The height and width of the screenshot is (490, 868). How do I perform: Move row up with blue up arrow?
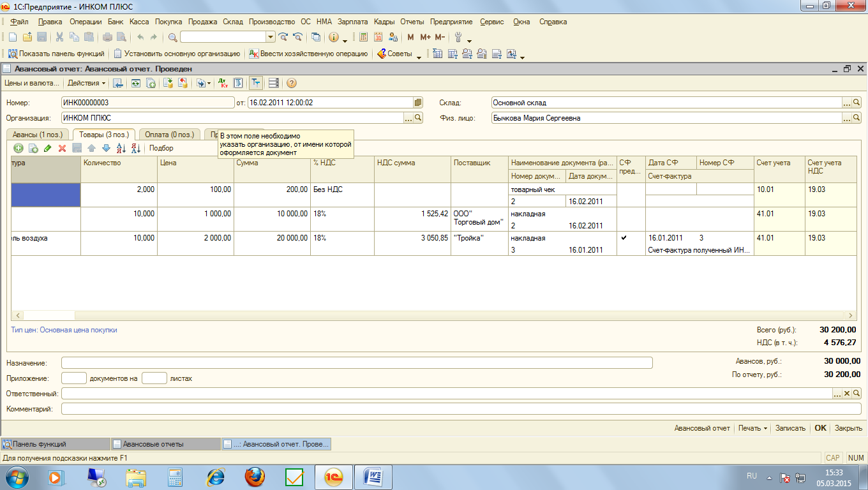click(92, 148)
